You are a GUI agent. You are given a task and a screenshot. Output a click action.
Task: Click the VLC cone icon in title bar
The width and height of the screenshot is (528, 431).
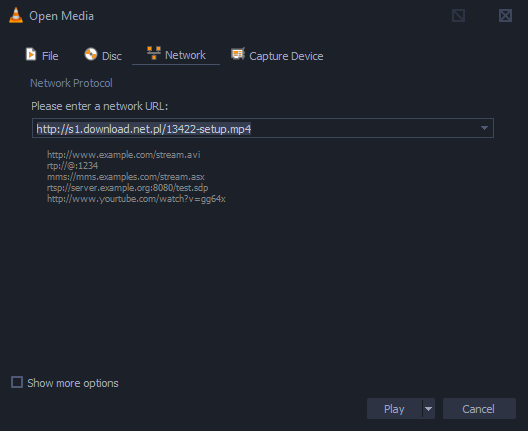tap(16, 15)
